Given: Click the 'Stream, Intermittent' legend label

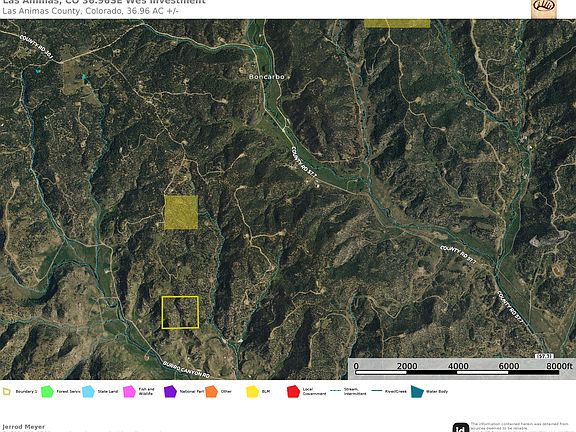Looking at the screenshot, I should click(x=355, y=391).
